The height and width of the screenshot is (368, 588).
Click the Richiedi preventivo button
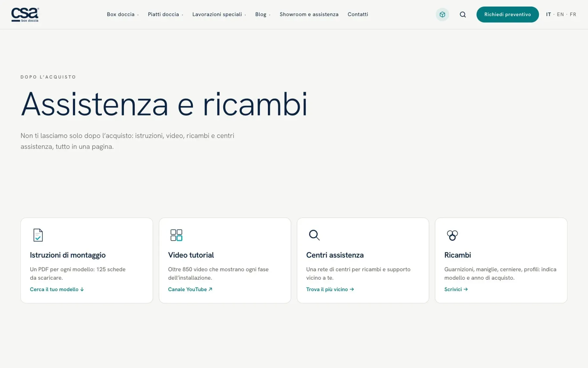[508, 14]
